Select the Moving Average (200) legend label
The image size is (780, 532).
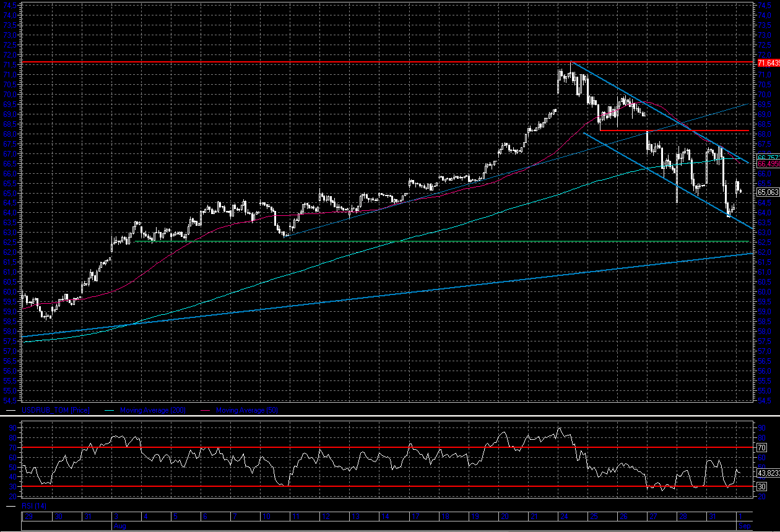point(152,410)
